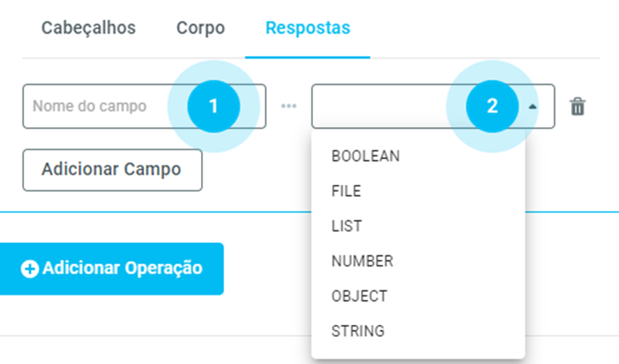Image resolution: width=619 pixels, height=364 pixels.
Task: Select the FILE type option
Action: click(346, 191)
